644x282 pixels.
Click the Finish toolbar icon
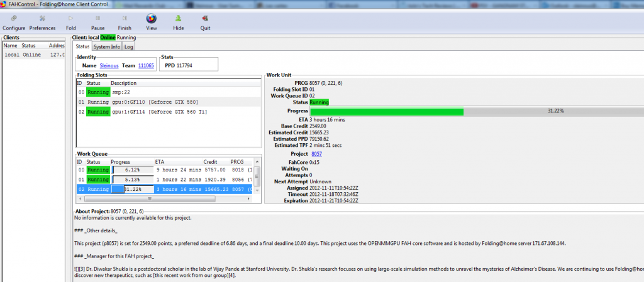click(125, 19)
